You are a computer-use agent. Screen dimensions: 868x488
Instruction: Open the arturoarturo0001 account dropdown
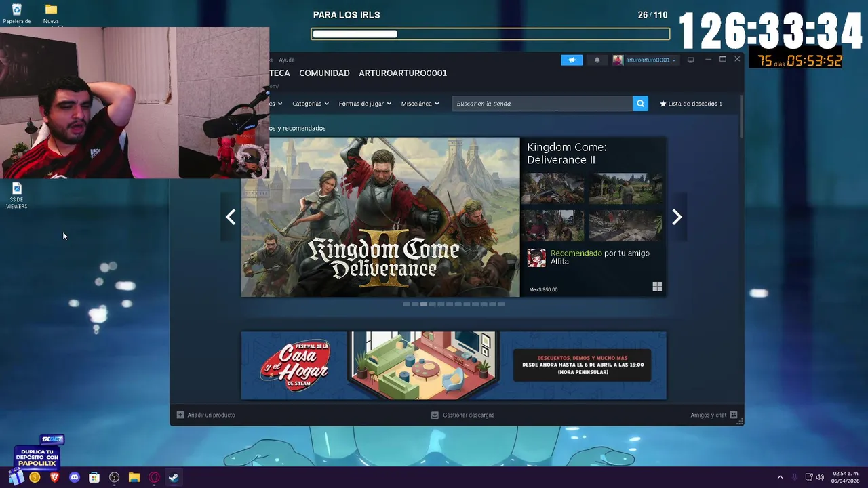[644, 60]
